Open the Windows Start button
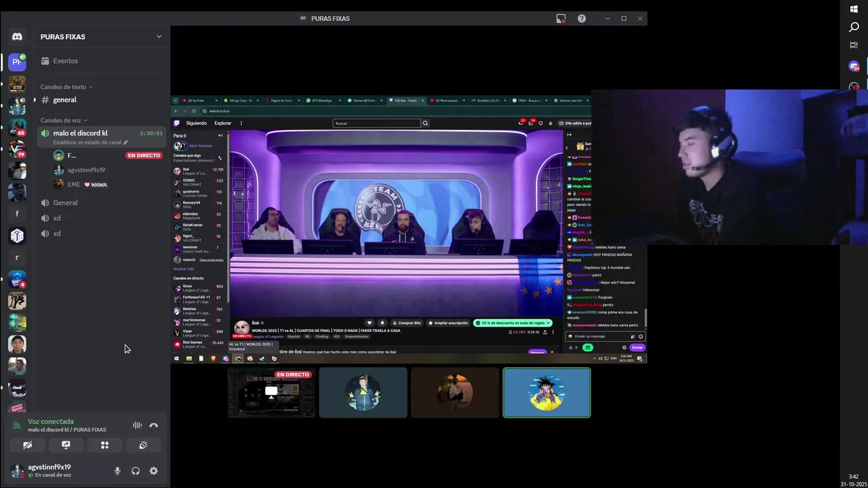Screen dimensions: 868x488 point(854,9)
